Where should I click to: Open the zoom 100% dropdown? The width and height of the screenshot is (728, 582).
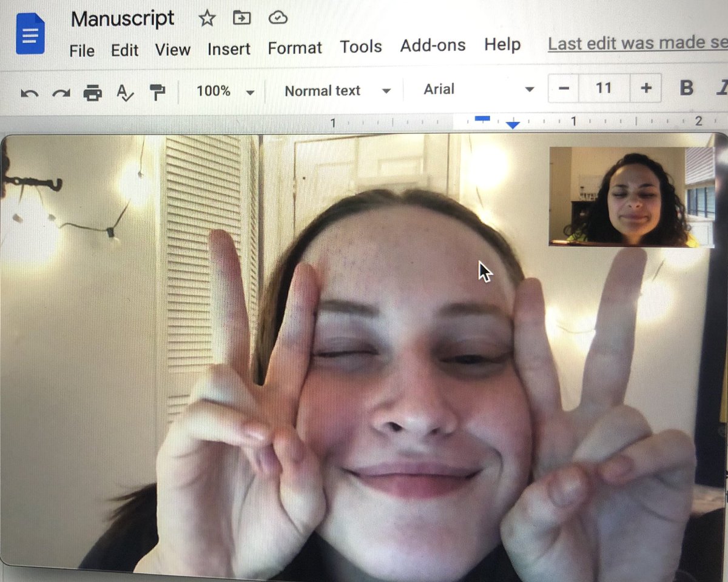click(225, 92)
